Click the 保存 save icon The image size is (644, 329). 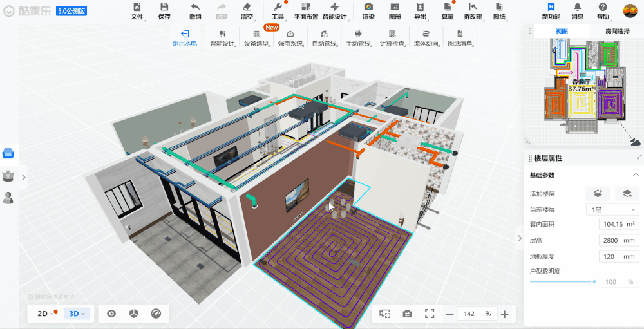click(164, 7)
